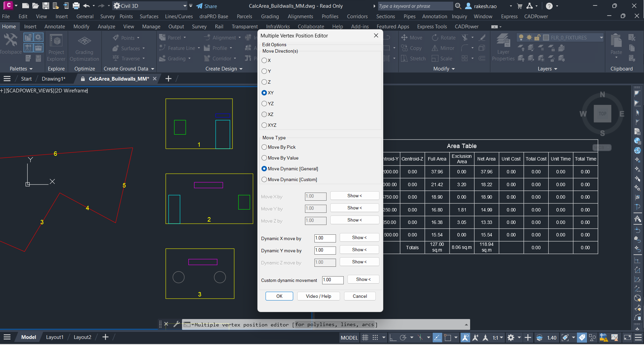Open the Layout1 tab
644x345 pixels.
pyautogui.click(x=55, y=337)
